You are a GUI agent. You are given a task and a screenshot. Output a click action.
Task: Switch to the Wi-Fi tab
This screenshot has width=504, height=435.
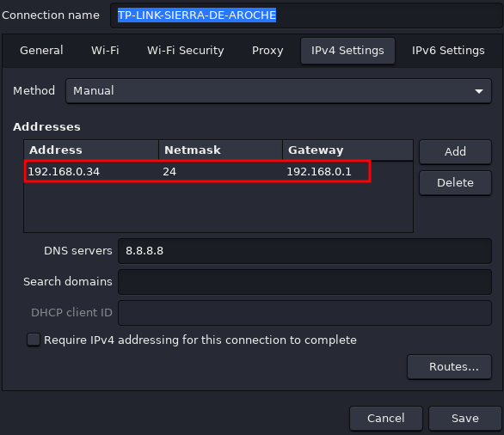(105, 51)
